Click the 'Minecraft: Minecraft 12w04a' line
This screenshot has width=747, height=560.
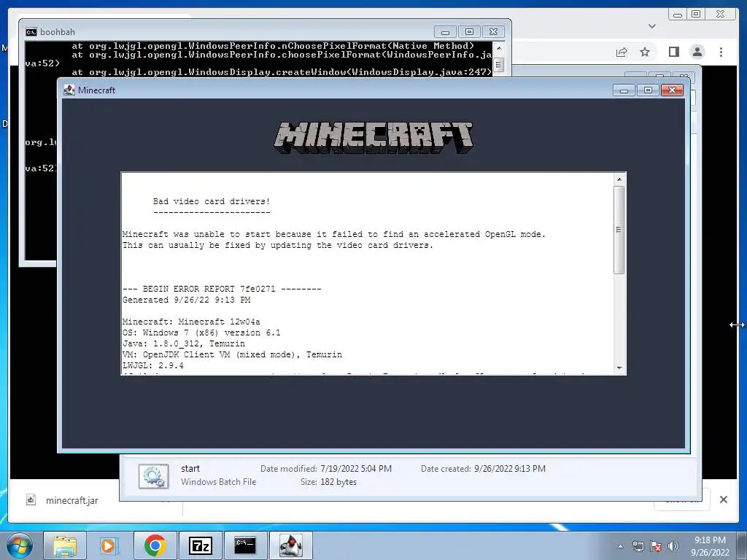(191, 322)
